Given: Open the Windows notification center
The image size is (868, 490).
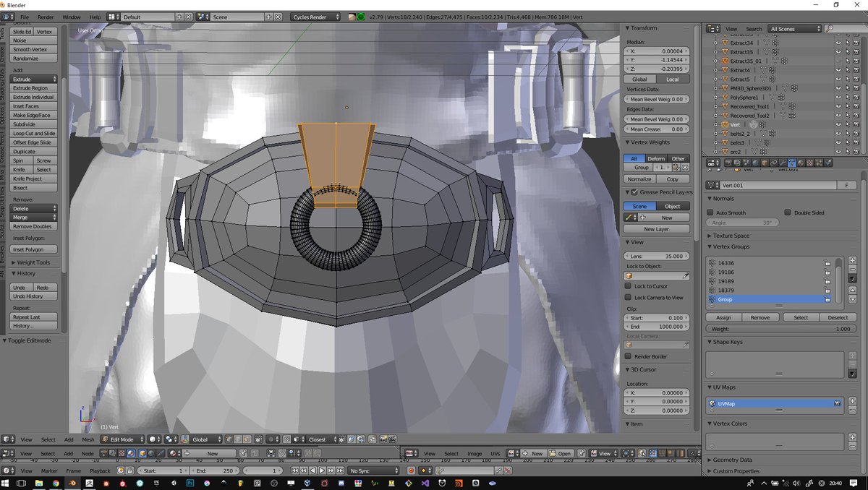Looking at the screenshot, I should point(853,483).
